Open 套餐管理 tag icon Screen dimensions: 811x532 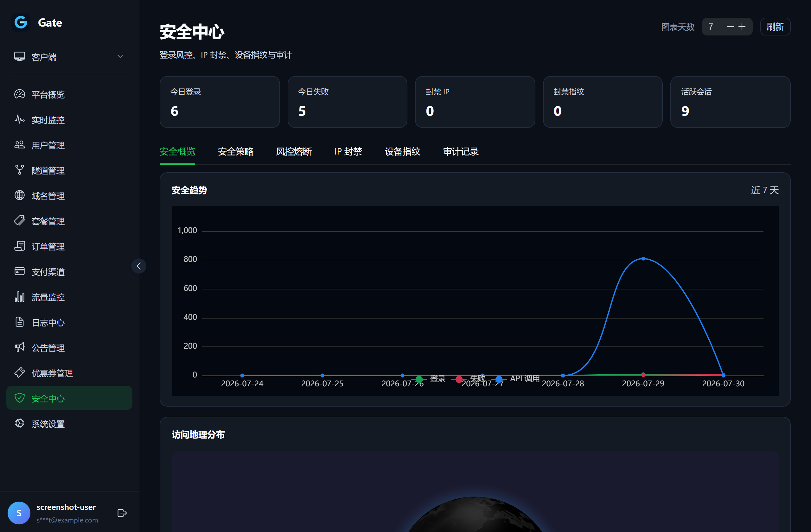19,221
